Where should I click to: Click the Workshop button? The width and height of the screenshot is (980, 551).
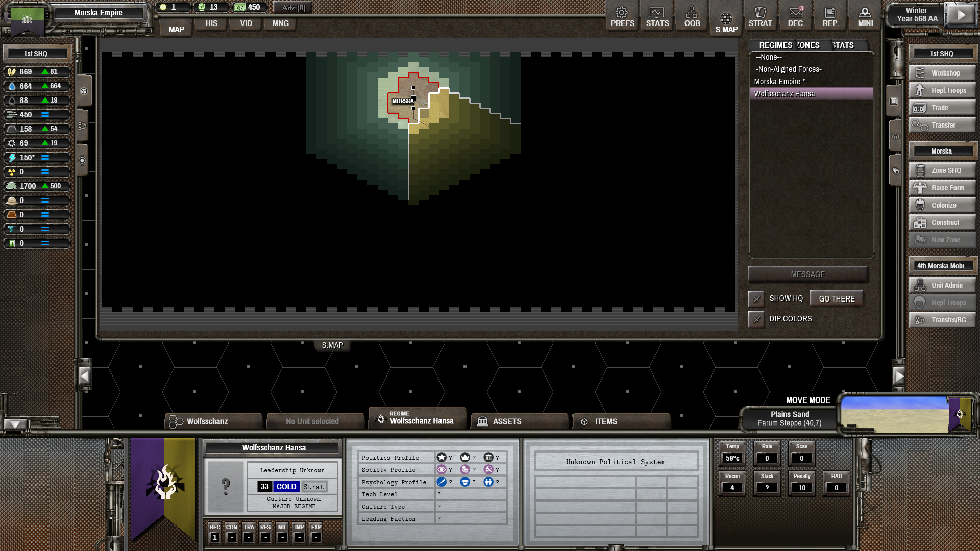click(942, 73)
